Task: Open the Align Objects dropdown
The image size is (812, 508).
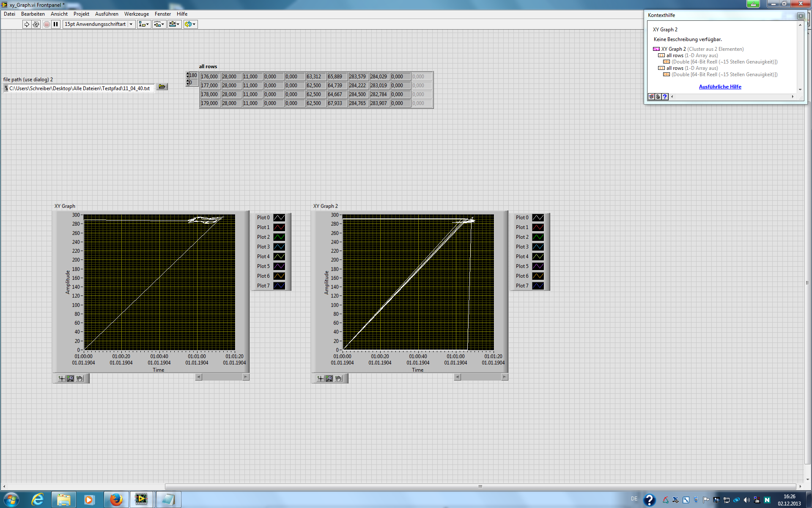Action: click(x=144, y=24)
